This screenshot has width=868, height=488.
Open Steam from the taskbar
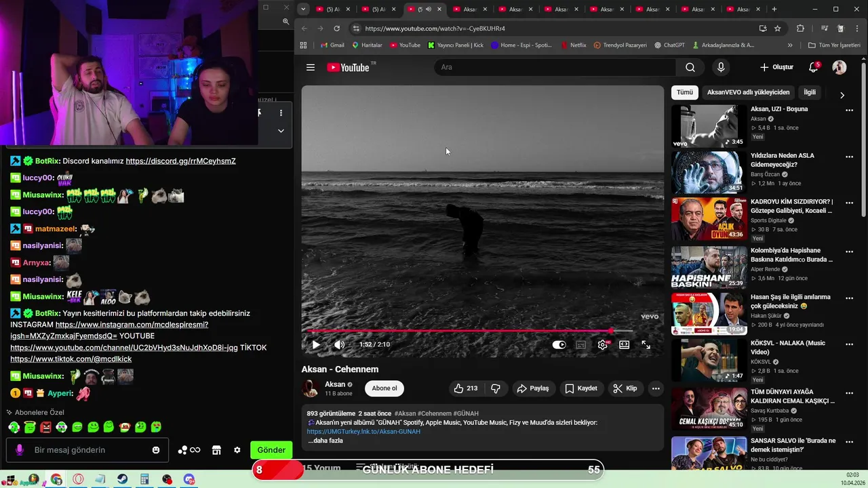pos(123,479)
